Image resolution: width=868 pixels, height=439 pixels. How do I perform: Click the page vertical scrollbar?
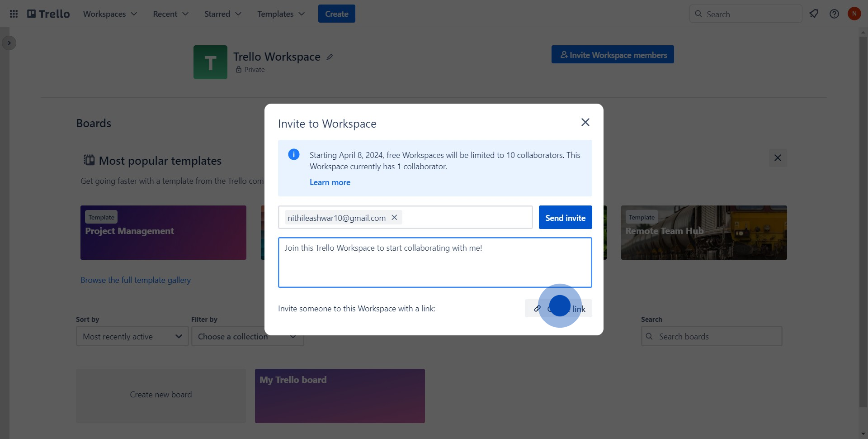coord(863,222)
